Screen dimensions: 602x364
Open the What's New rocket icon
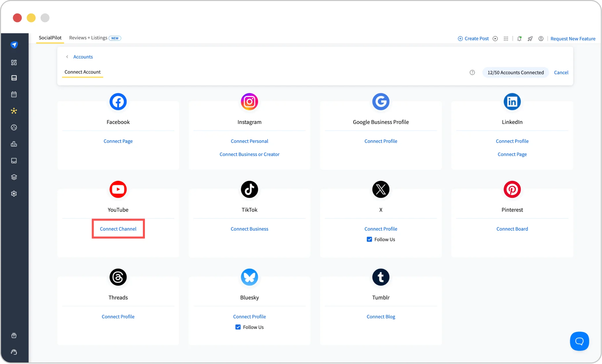click(530, 39)
